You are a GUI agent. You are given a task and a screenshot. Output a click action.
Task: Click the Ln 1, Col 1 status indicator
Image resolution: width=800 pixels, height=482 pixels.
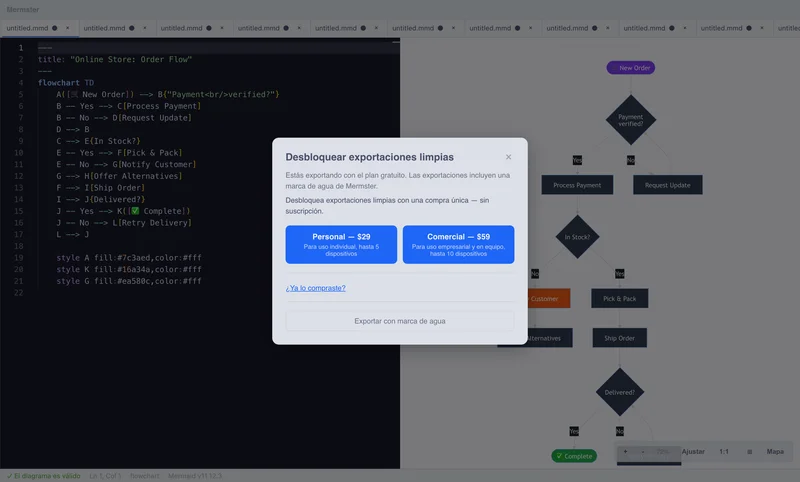[105, 476]
